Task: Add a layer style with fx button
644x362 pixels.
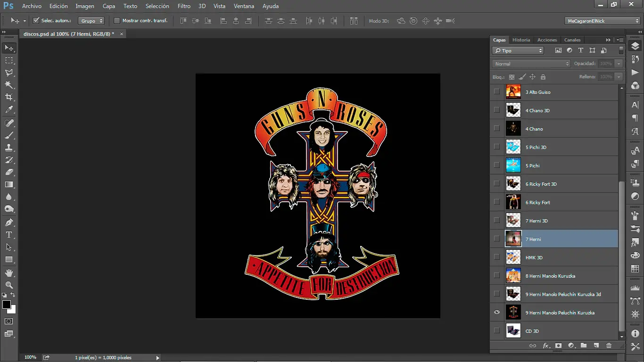Action: (x=546, y=346)
